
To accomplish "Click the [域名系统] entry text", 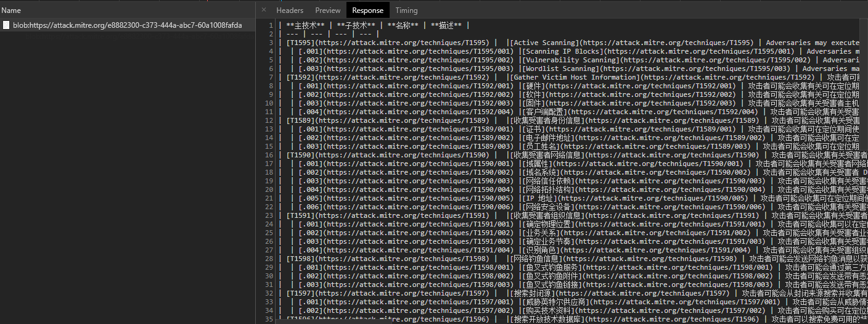I will pyautogui.click(x=541, y=172).
